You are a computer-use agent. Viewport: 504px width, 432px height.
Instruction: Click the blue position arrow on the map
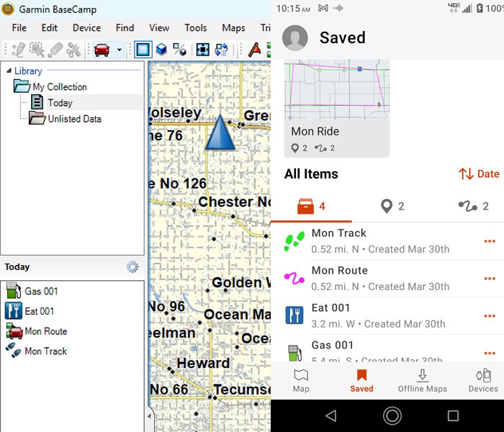click(220, 132)
